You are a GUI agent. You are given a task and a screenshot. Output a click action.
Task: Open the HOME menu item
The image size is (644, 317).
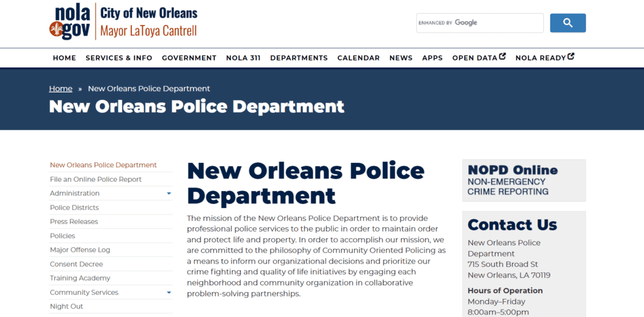[65, 58]
